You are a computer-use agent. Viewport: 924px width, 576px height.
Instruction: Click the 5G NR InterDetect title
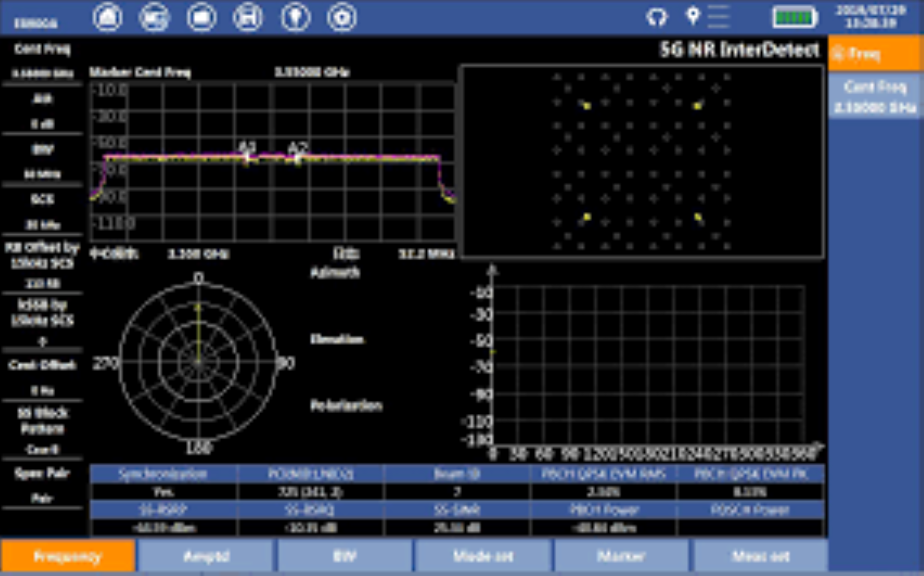click(740, 50)
